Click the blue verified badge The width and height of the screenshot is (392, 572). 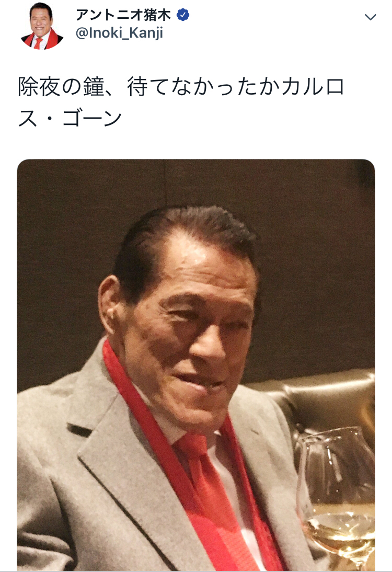click(x=183, y=15)
